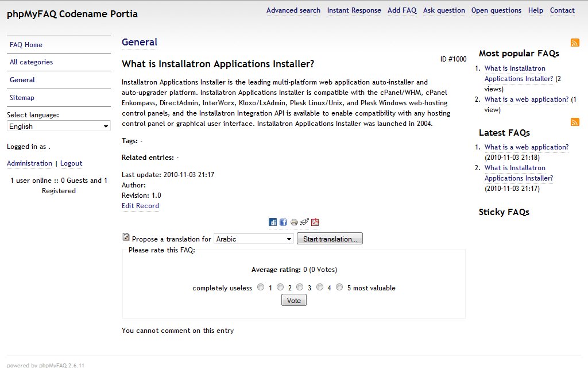Open RSS feed for Most popular FAQs
588x368 pixels.
[575, 43]
